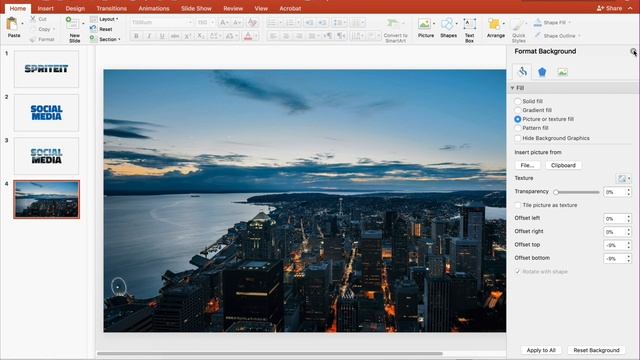Open the Fill tab in Format Background
The height and width of the screenshot is (360, 640).
tap(522, 72)
